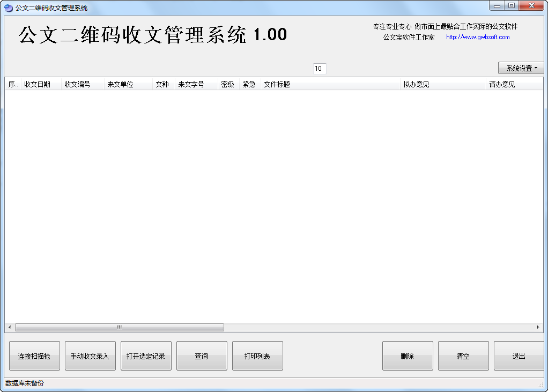
Task: Click the 公文宝软件工作室 label
Action: pyautogui.click(x=409, y=37)
